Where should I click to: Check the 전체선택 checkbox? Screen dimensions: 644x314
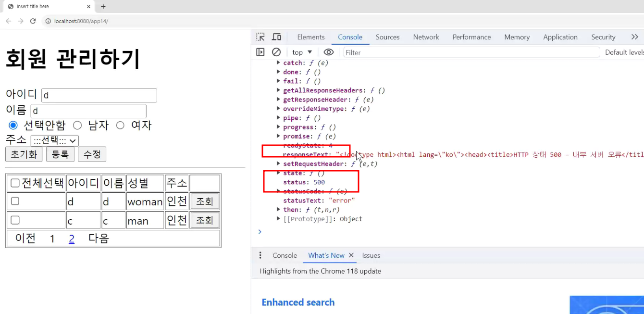point(15,183)
